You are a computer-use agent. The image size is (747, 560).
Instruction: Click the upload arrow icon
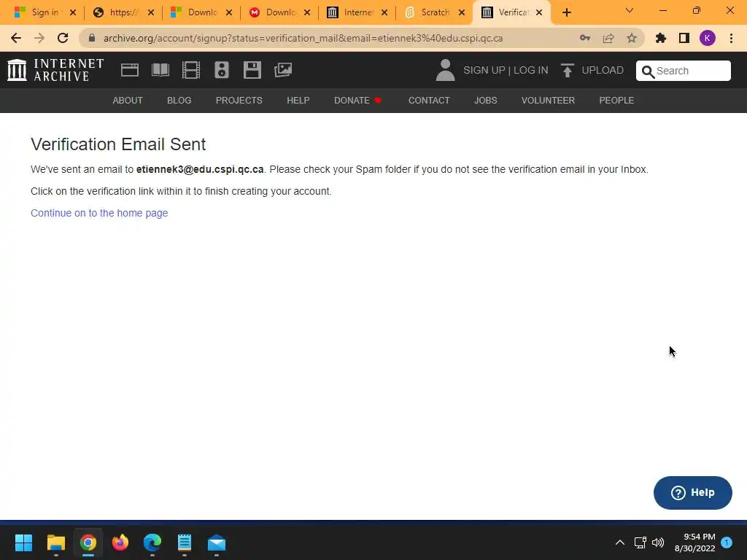pos(567,70)
